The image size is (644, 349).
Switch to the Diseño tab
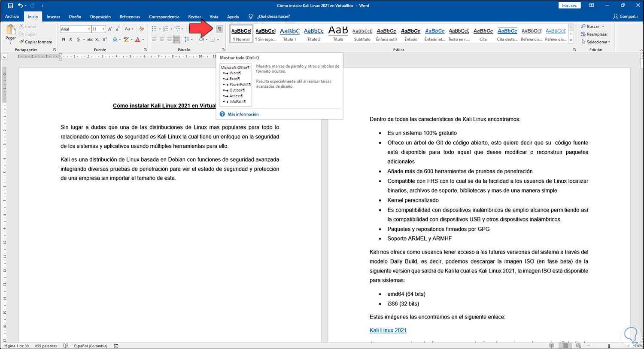[75, 17]
